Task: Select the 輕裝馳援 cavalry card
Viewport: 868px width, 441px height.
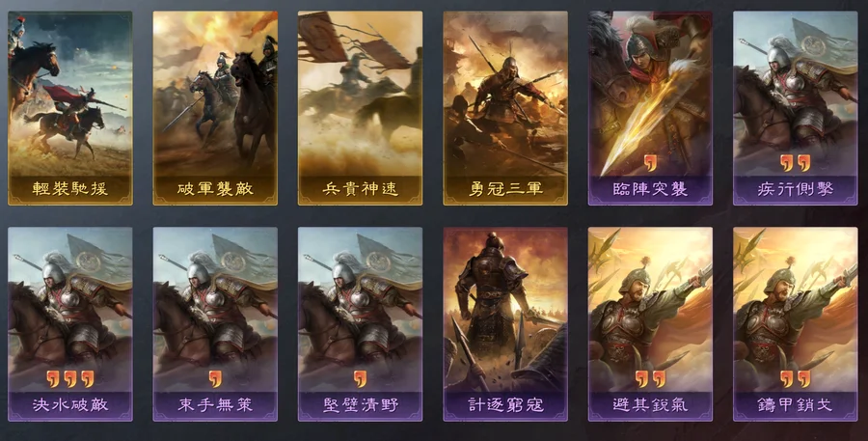Action: coord(69,108)
